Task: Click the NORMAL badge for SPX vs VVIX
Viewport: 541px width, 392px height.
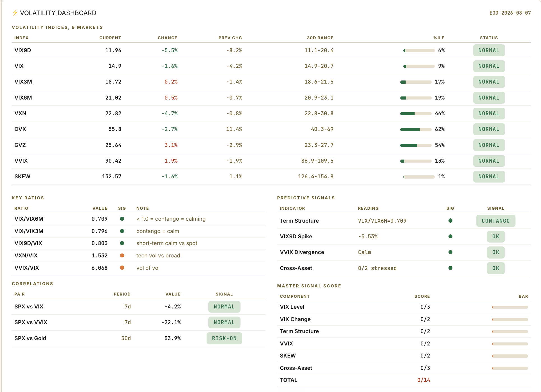Action: click(224, 322)
